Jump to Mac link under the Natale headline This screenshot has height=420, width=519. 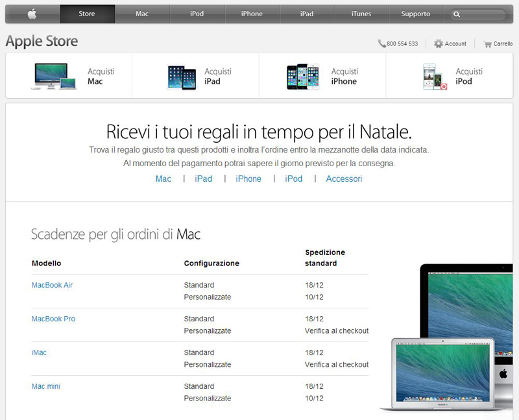[x=163, y=179]
